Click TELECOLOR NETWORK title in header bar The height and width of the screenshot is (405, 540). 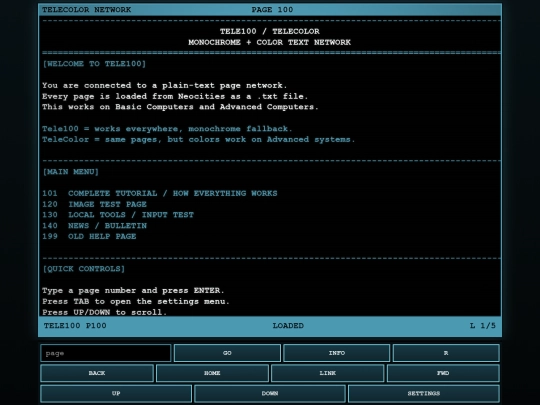point(86,10)
